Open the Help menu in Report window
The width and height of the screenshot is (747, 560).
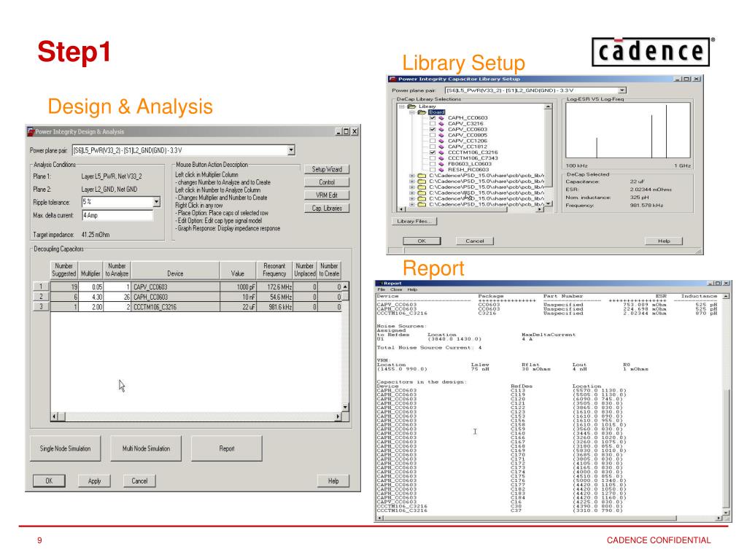click(x=412, y=289)
